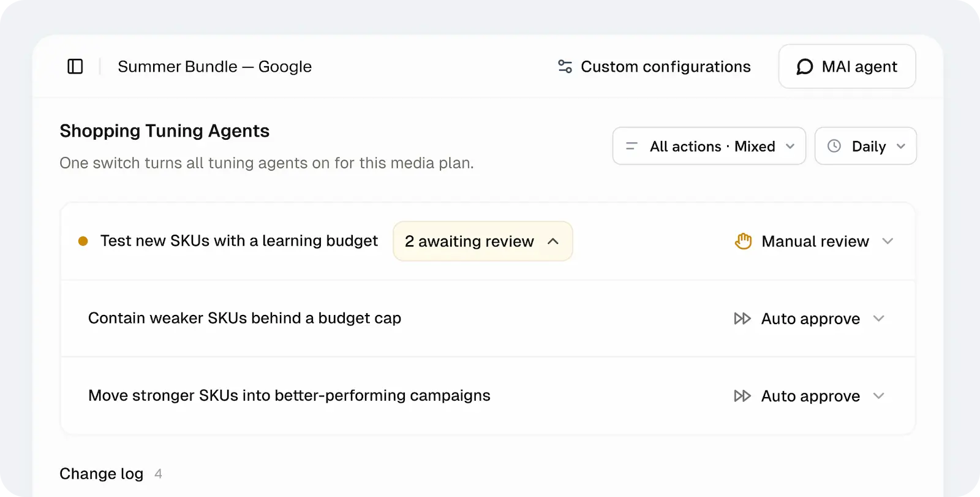Screen dimensions: 980x497
Task: Click fast-forward icon in Move stronger SKUs row
Action: pyautogui.click(x=742, y=395)
